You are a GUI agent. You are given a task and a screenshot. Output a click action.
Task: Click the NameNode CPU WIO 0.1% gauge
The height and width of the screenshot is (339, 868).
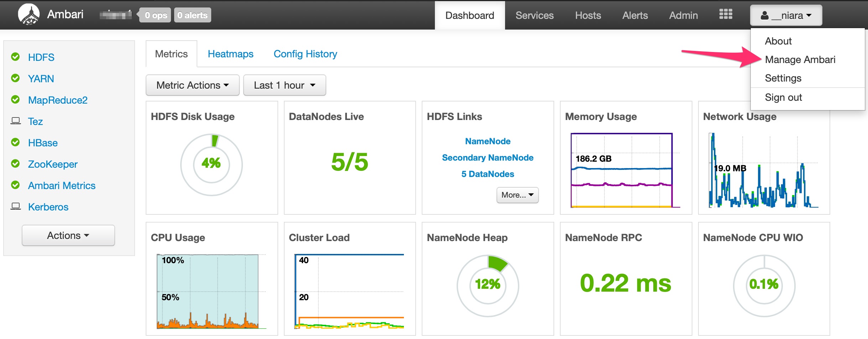click(764, 286)
